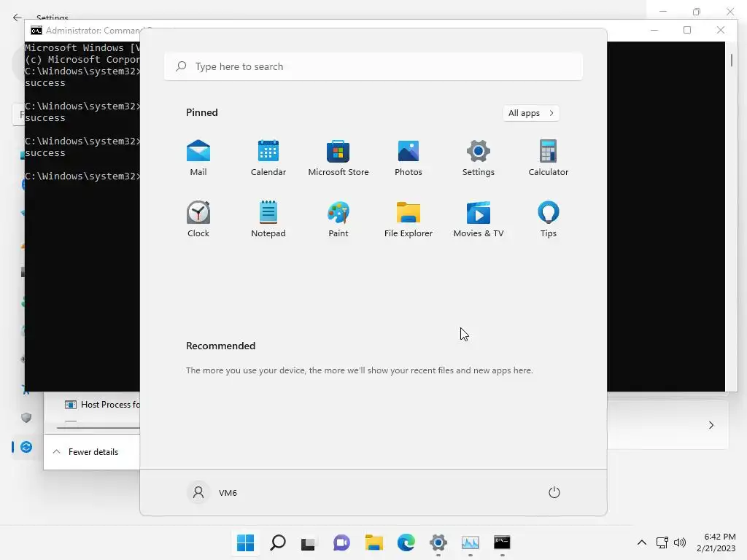747x560 pixels.
Task: Open File Explorer from the taskbar
Action: point(374,542)
